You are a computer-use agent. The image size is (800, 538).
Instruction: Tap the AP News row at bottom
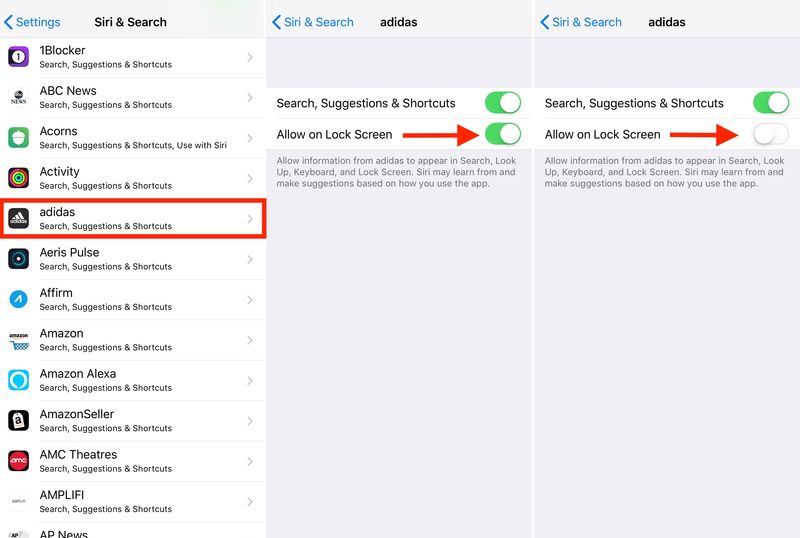(x=133, y=531)
